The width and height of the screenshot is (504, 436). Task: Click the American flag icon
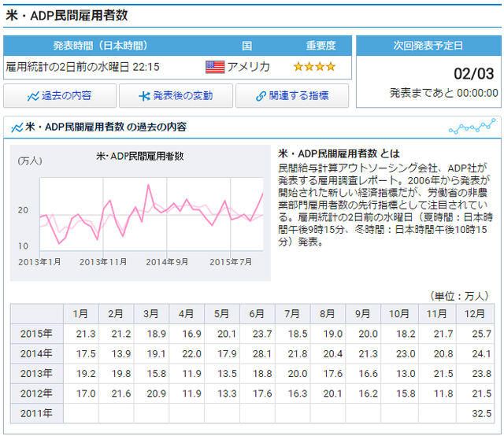pyautogui.click(x=215, y=67)
